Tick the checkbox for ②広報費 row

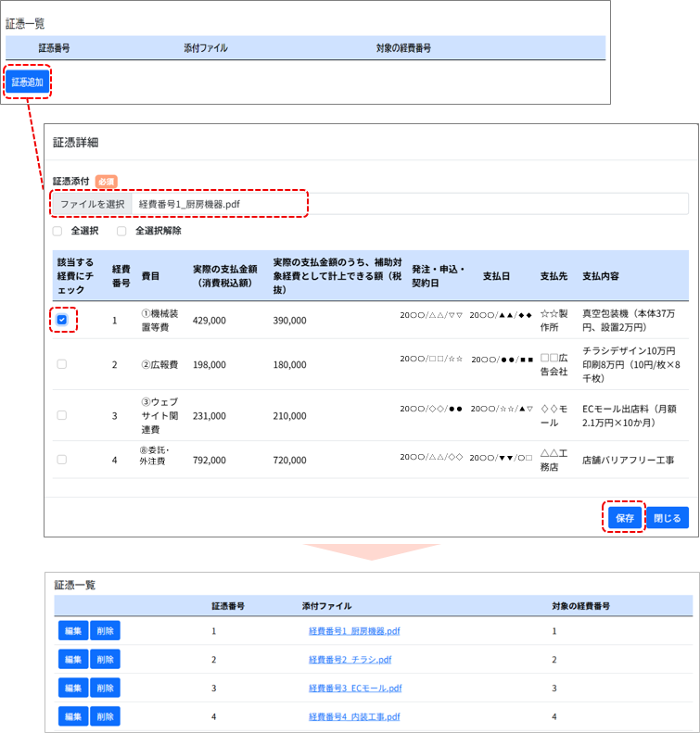(61, 364)
